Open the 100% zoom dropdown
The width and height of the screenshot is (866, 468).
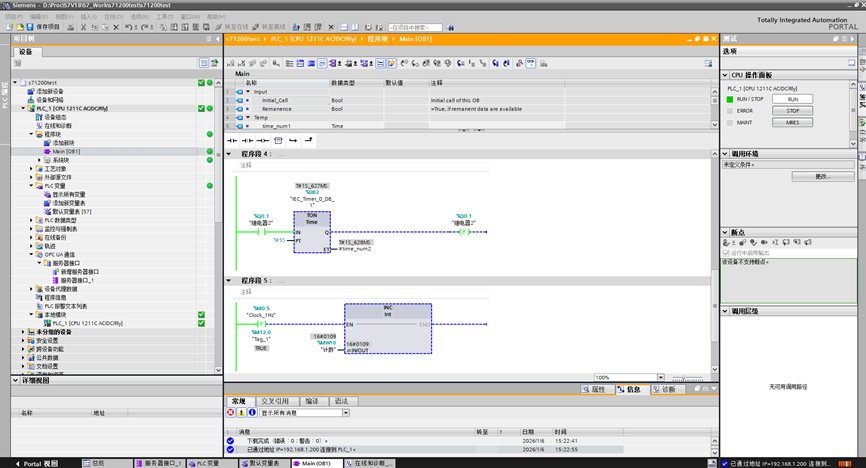[x=661, y=377]
